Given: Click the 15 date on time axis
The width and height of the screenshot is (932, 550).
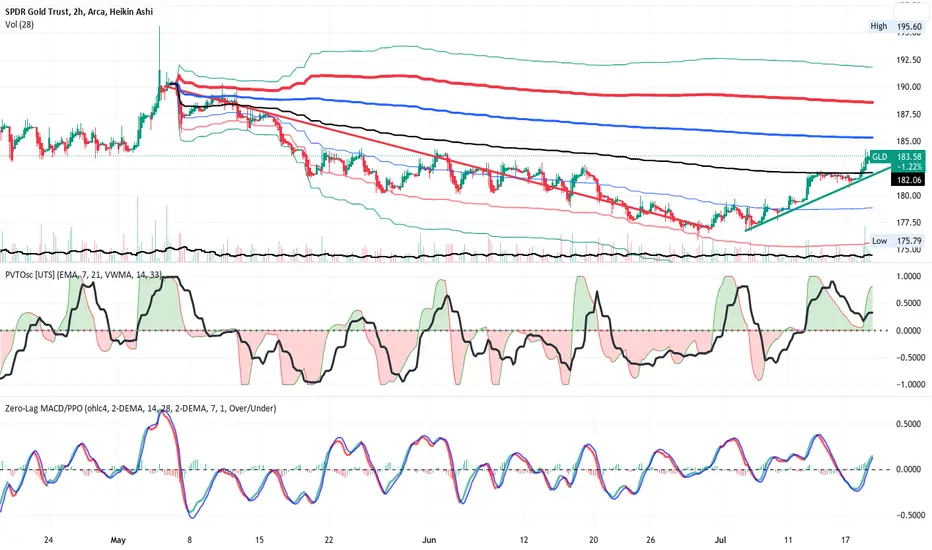Looking at the screenshot, I should (259, 540).
